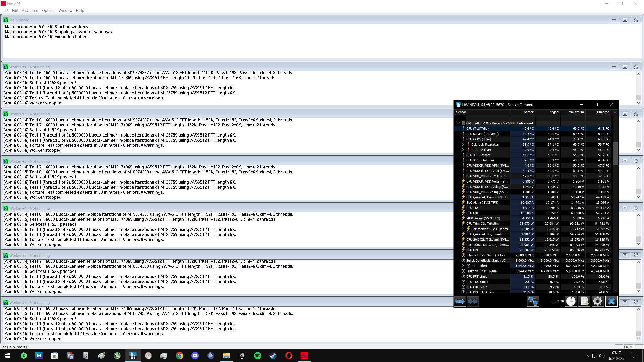This screenshot has width=644, height=362.
Task: Click the clock icon beside CPU PPT Limit
Action: click(463, 276)
